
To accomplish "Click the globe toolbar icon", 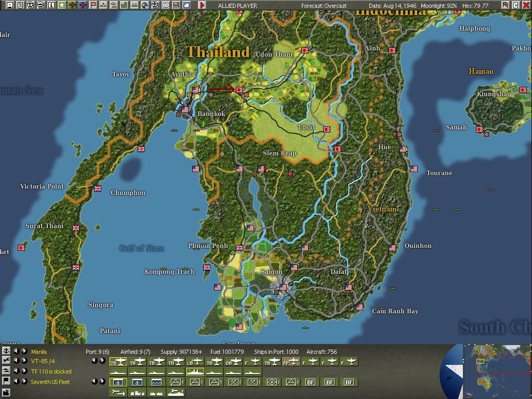I will click(x=145, y=5).
